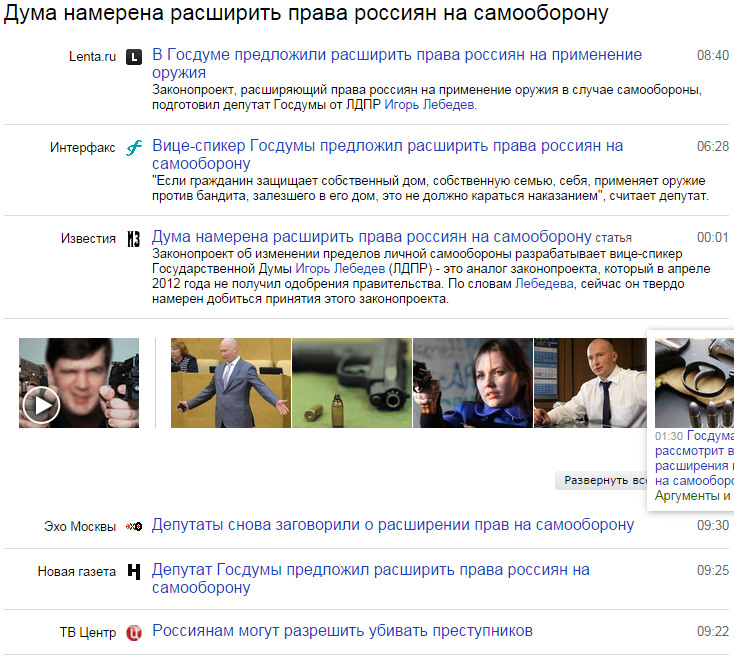The image size is (734, 658).
Task: Click the Интерфакс source logo icon
Action: 134,148
